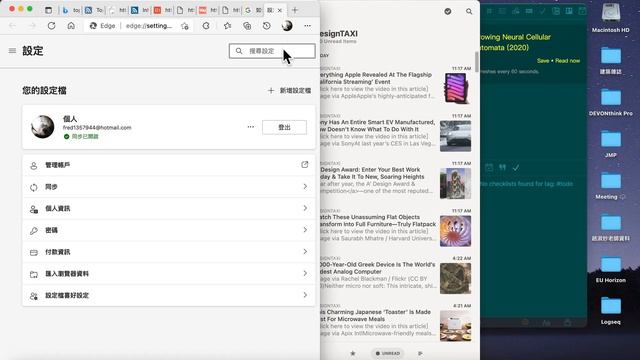The height and width of the screenshot is (360, 640).
Task: Click the feed reader list scrollbar
Action: pyautogui.click(x=477, y=61)
